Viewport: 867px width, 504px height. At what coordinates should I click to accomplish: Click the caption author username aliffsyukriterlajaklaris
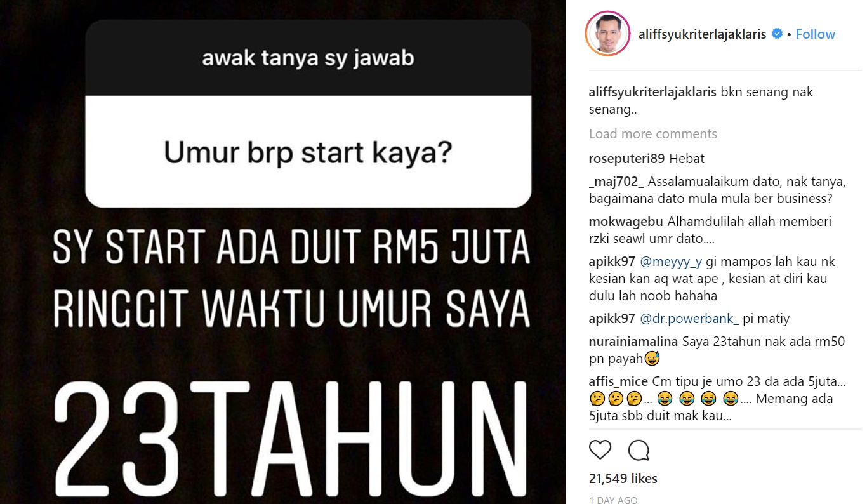pos(652,92)
